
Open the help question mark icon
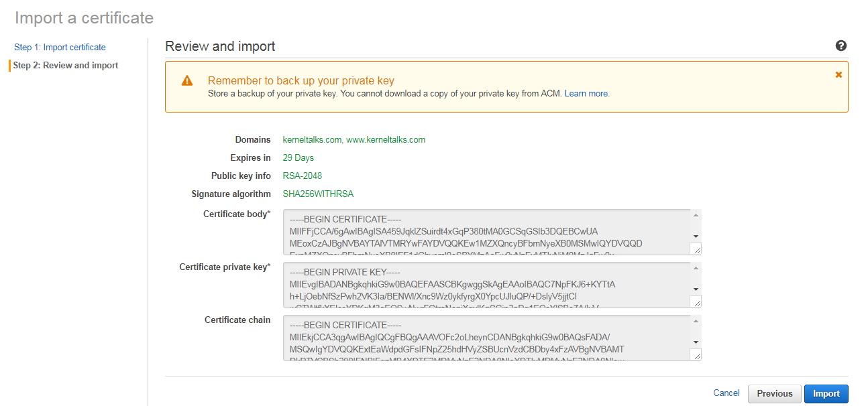point(841,46)
